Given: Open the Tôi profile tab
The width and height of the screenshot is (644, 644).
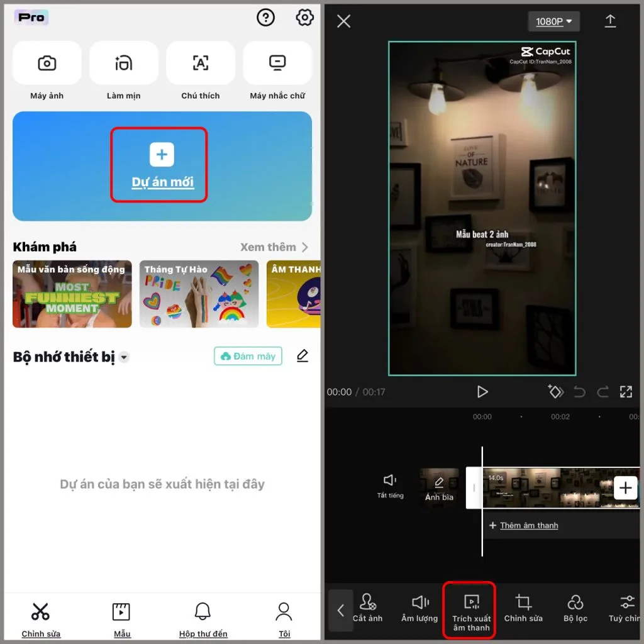Looking at the screenshot, I should pos(284,619).
